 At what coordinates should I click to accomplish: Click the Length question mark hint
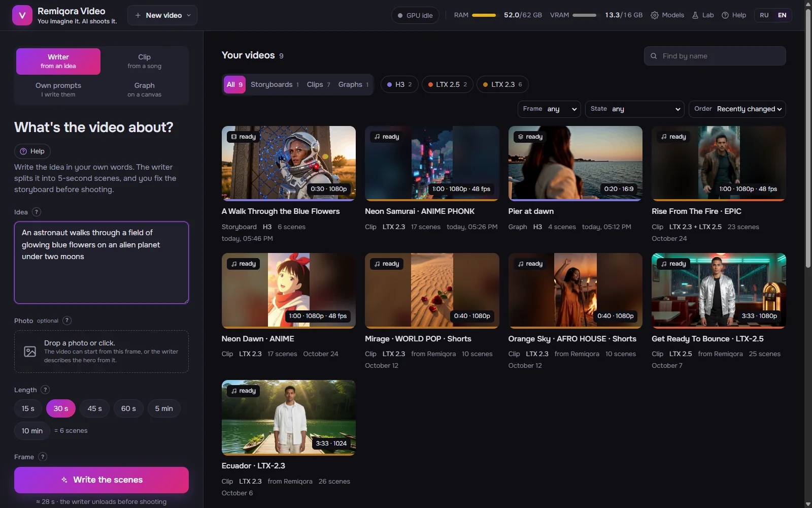[45, 390]
